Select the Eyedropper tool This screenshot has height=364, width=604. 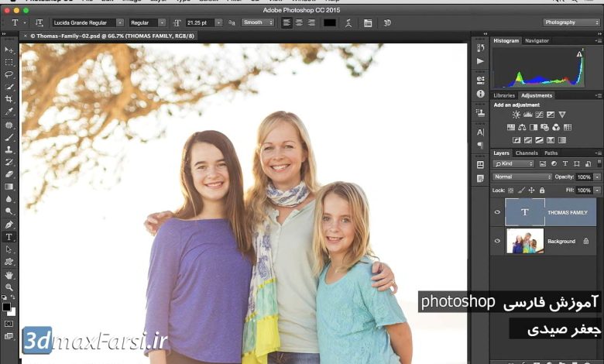coord(9,112)
